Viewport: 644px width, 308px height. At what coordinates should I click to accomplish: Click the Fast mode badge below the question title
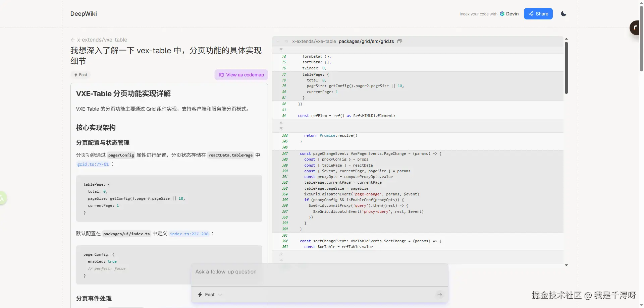[80, 75]
